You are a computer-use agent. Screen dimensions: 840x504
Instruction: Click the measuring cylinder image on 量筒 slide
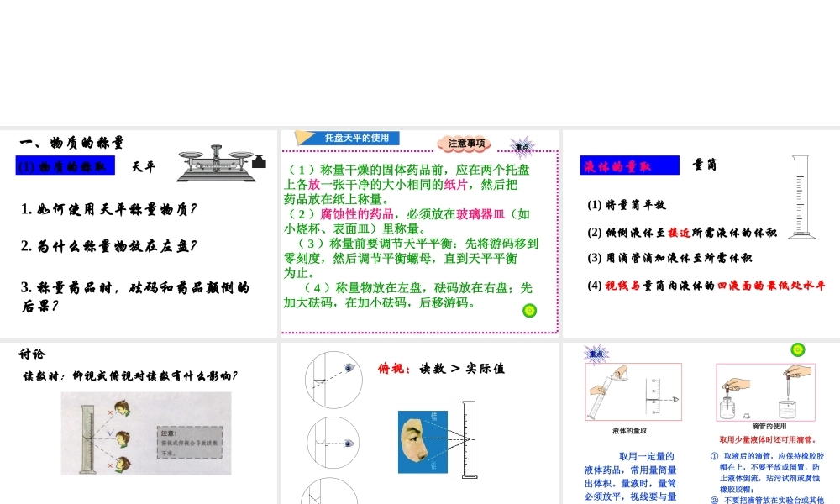(801, 197)
